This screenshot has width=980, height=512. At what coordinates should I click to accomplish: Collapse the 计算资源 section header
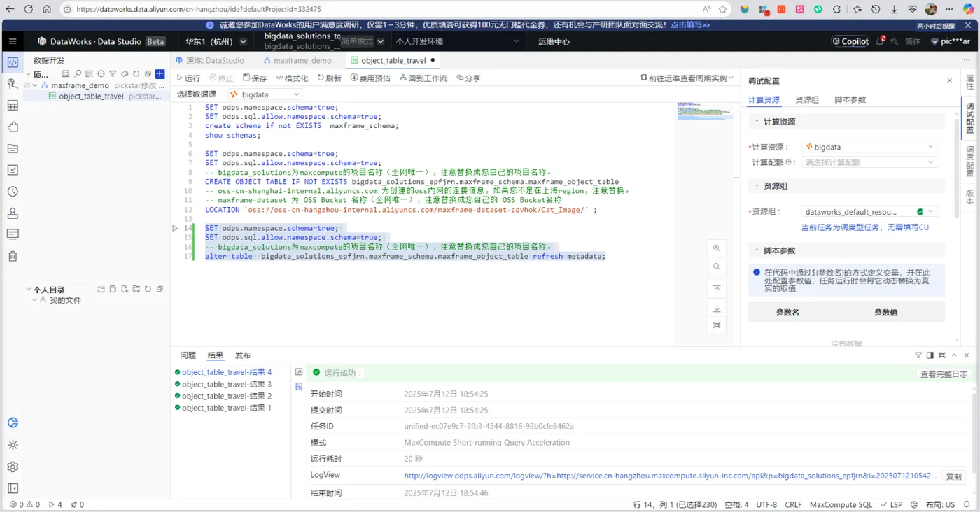846,122
